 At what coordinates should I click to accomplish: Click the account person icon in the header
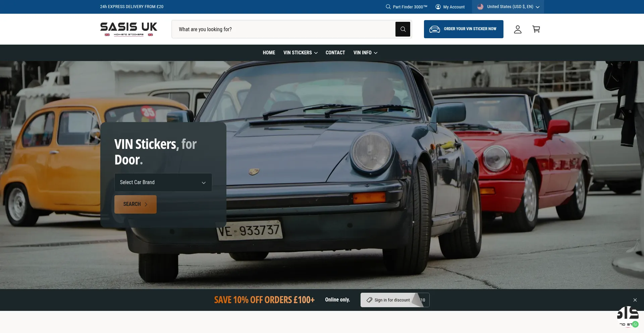[x=518, y=29]
